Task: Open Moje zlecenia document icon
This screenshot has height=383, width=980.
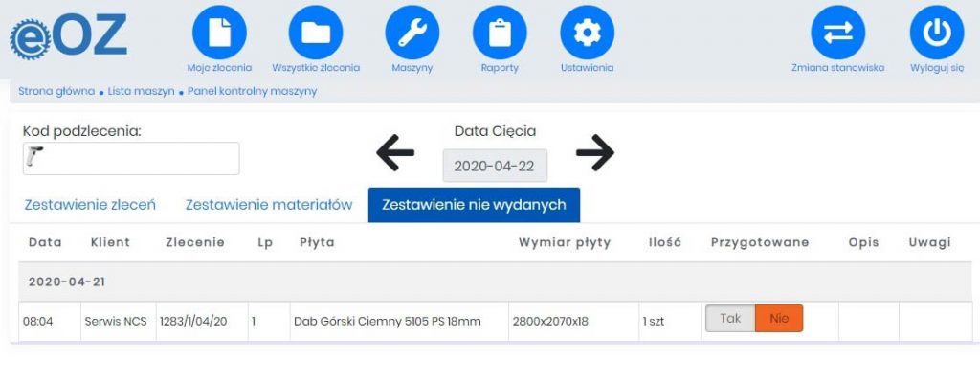Action: click(219, 33)
